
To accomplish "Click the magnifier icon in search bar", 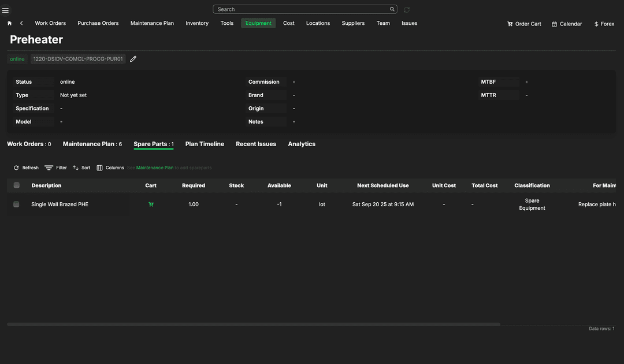I will coord(392,9).
